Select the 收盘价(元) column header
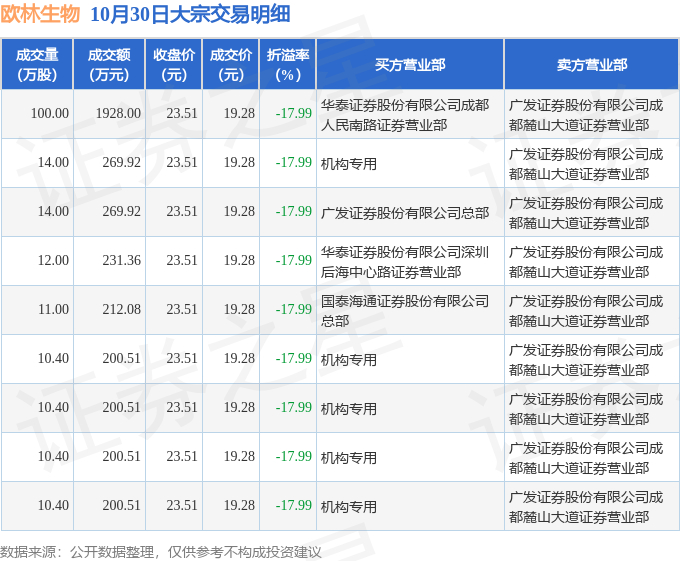The width and height of the screenshot is (680, 561). click(x=174, y=65)
